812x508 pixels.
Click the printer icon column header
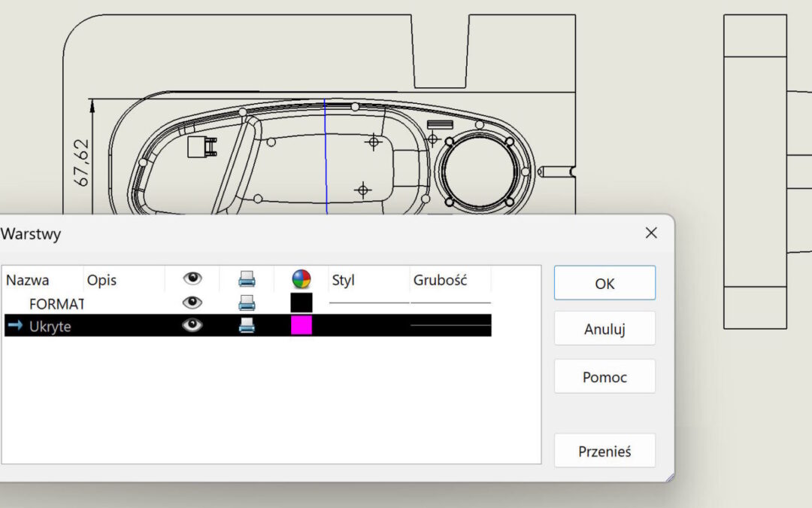247,279
